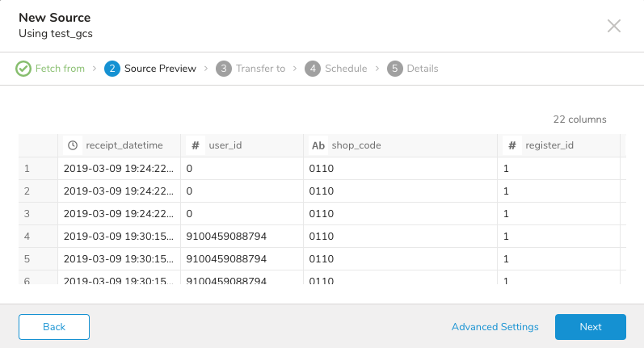Close the New Source dialog
Image resolution: width=644 pixels, height=348 pixels.
point(614,26)
